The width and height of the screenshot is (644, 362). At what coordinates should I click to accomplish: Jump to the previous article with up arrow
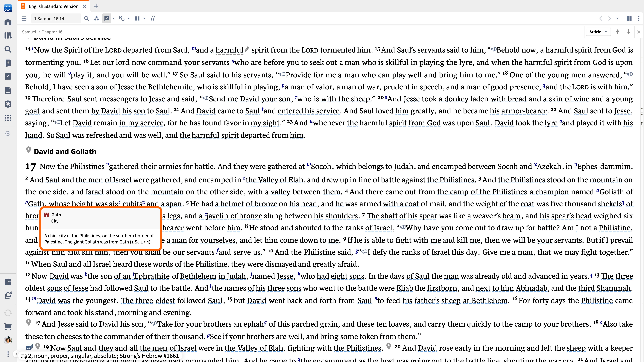click(x=617, y=32)
